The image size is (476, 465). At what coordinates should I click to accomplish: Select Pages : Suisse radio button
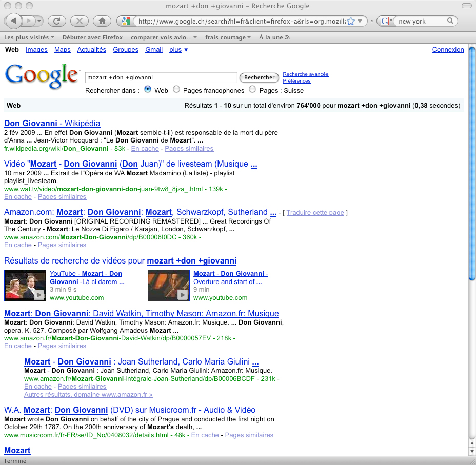pos(252,89)
